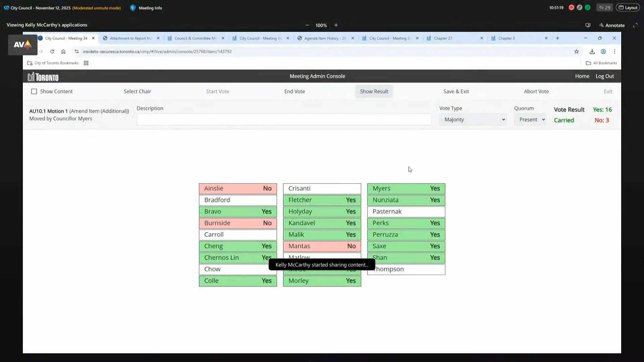Switch to Agenda Item History tab

[x=325, y=38]
